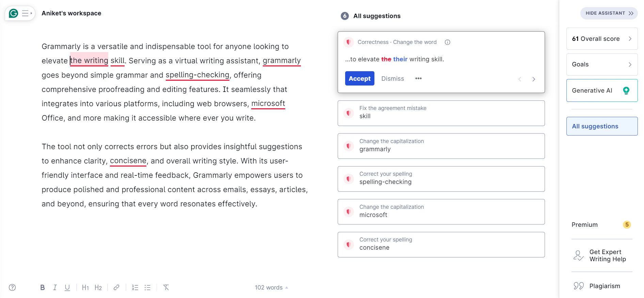Viewport: 644px width, 298px height.
Task: Open the three-dot options on the suggestion card
Action: (x=418, y=78)
